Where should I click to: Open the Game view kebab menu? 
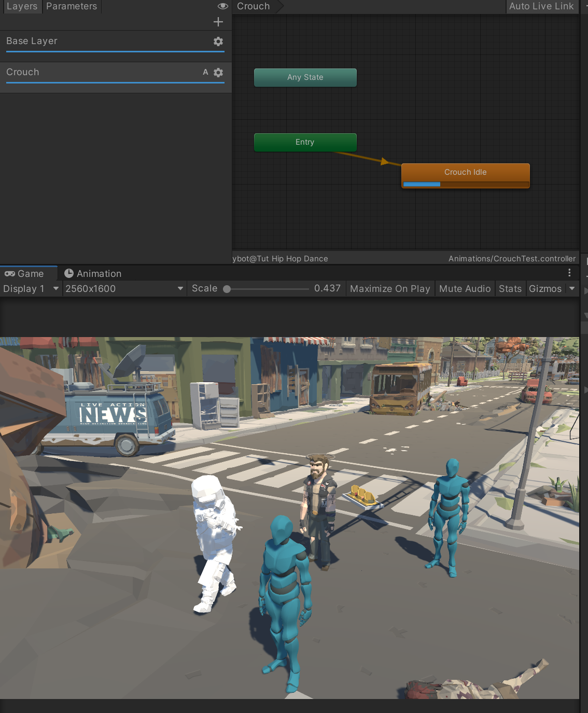(569, 273)
